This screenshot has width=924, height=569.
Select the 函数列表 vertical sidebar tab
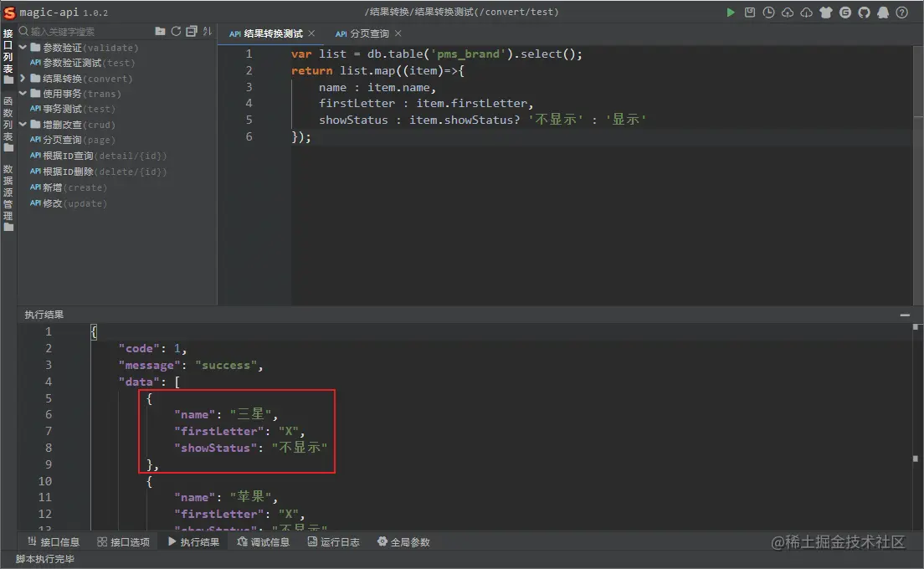pyautogui.click(x=8, y=125)
